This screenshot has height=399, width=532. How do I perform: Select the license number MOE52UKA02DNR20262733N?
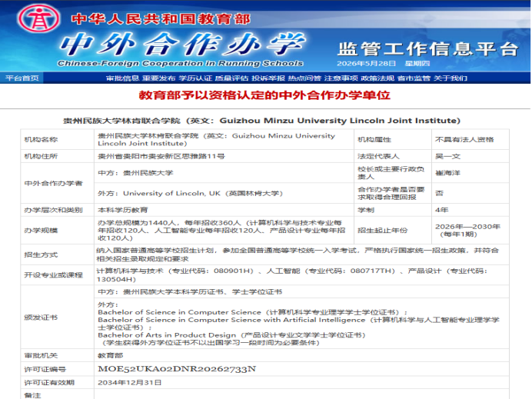pos(177,369)
